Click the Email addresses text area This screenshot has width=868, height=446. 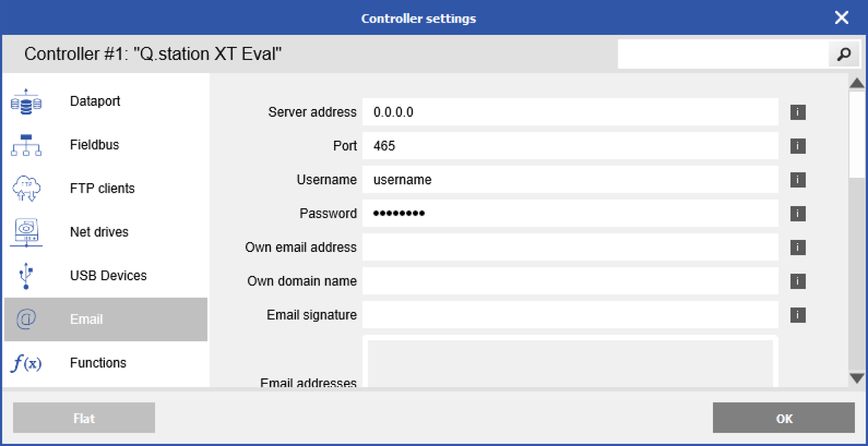(x=569, y=362)
